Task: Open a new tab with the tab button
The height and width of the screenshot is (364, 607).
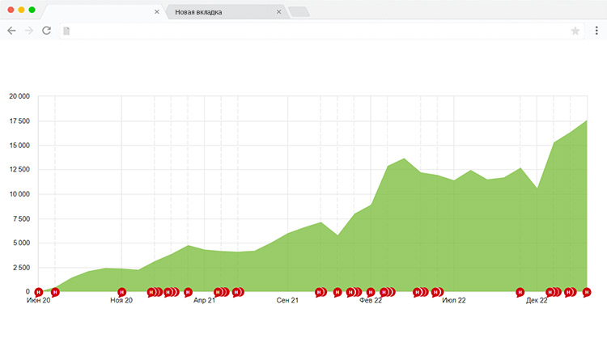Action: point(298,12)
